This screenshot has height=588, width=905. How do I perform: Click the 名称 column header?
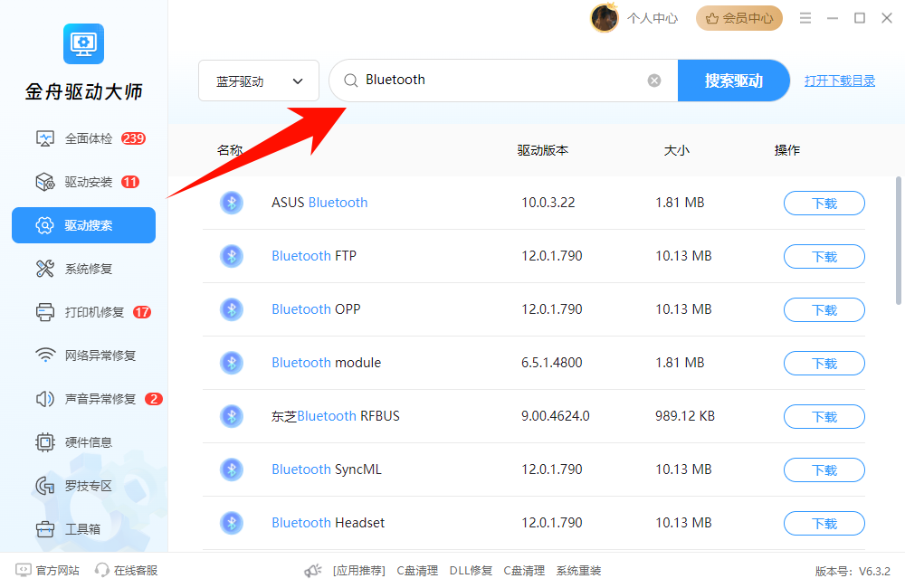pos(230,150)
